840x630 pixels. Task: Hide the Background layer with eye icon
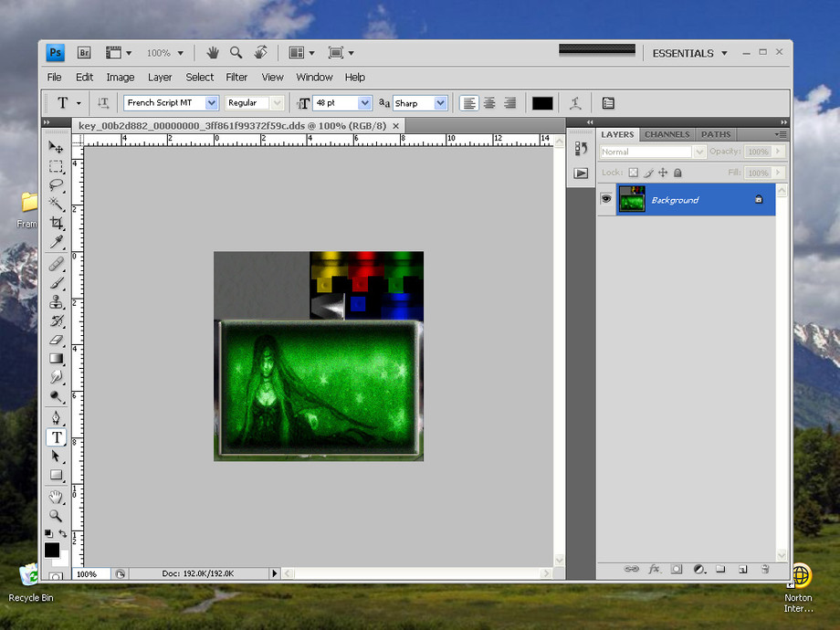pos(605,199)
